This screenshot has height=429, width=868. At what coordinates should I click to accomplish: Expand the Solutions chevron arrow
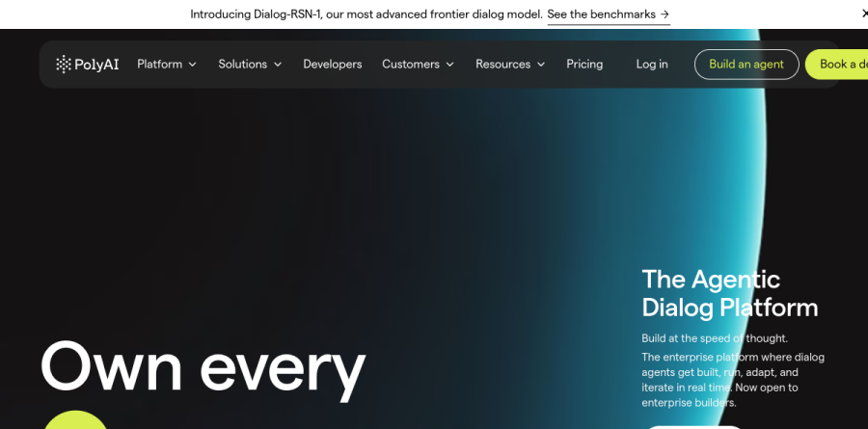click(x=278, y=65)
